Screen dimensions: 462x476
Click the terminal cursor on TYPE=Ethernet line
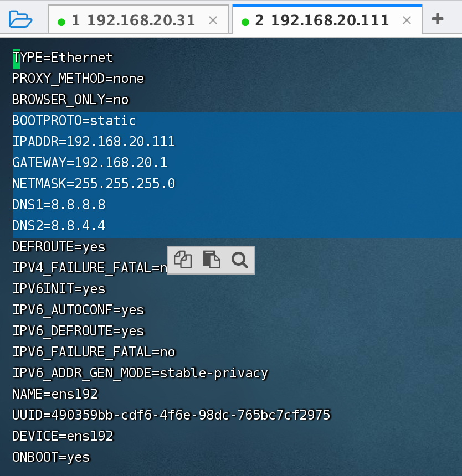[x=16, y=57]
